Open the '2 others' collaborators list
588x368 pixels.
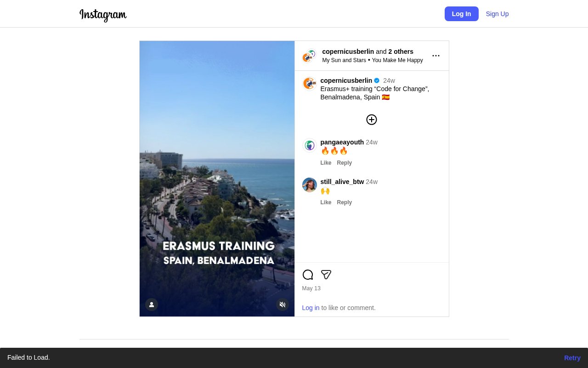pyautogui.click(x=401, y=52)
